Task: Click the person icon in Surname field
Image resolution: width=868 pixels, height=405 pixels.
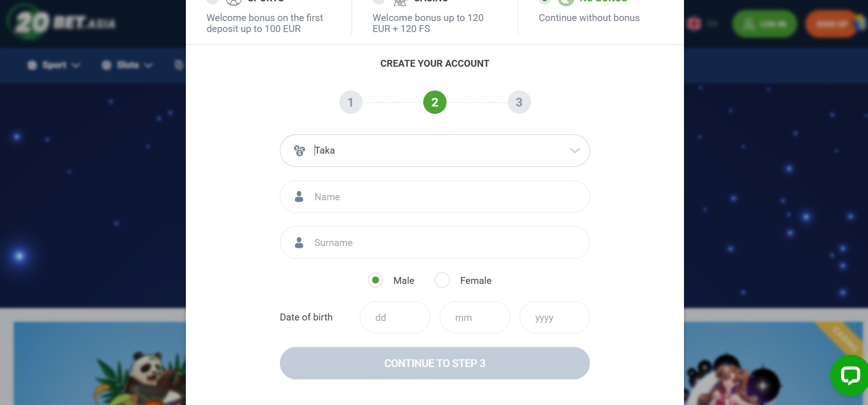Action: (x=299, y=243)
